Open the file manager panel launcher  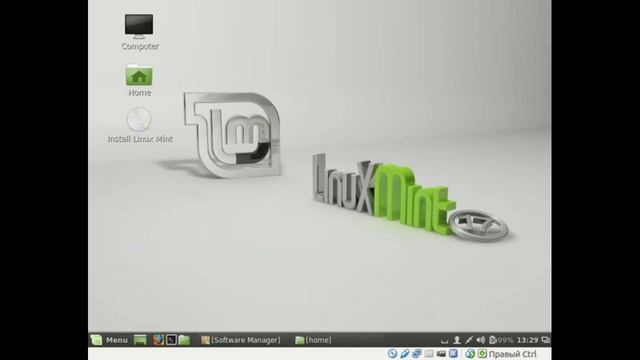pyautogui.click(x=184, y=340)
